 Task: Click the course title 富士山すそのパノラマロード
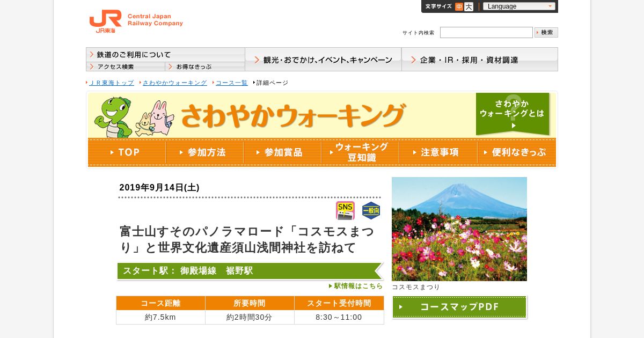(x=247, y=240)
